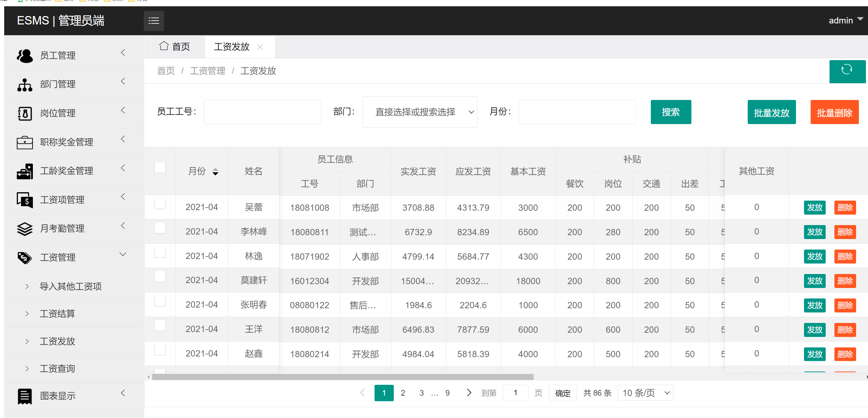The image size is (868, 418).
Task: Click the green refresh icon button
Action: (x=847, y=70)
